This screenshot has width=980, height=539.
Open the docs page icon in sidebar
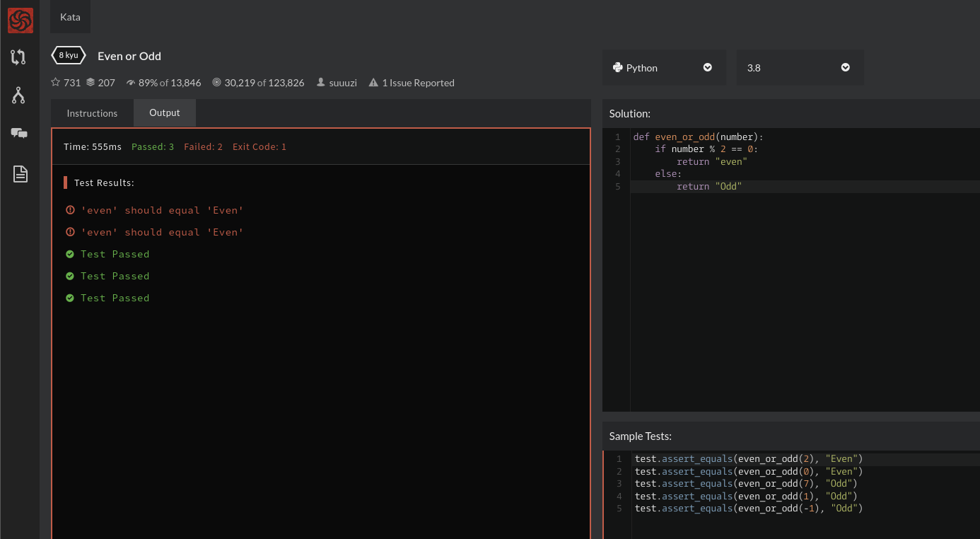20,173
